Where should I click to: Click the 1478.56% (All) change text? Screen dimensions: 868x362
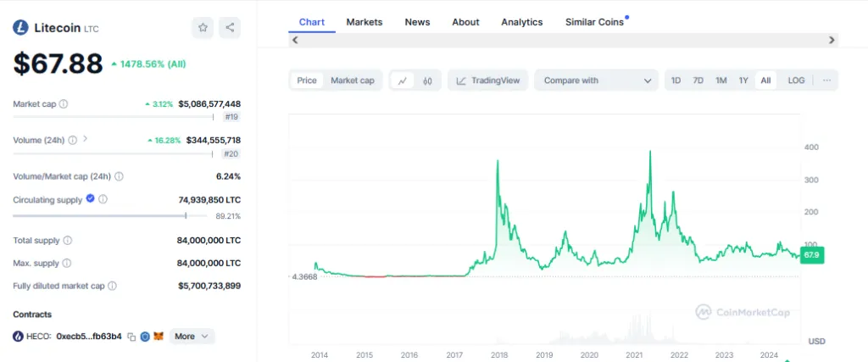point(153,64)
